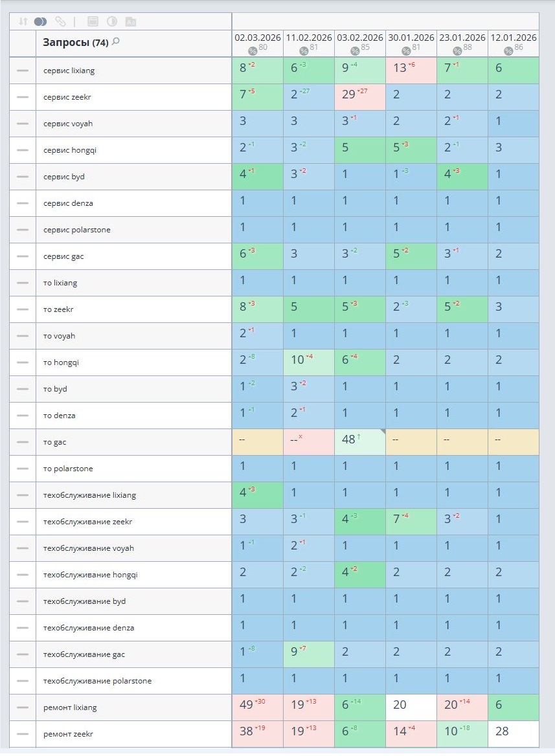This screenshot has width=555, height=756.
Task: Click the corner marker in the 48 cell
Action: 382,432
